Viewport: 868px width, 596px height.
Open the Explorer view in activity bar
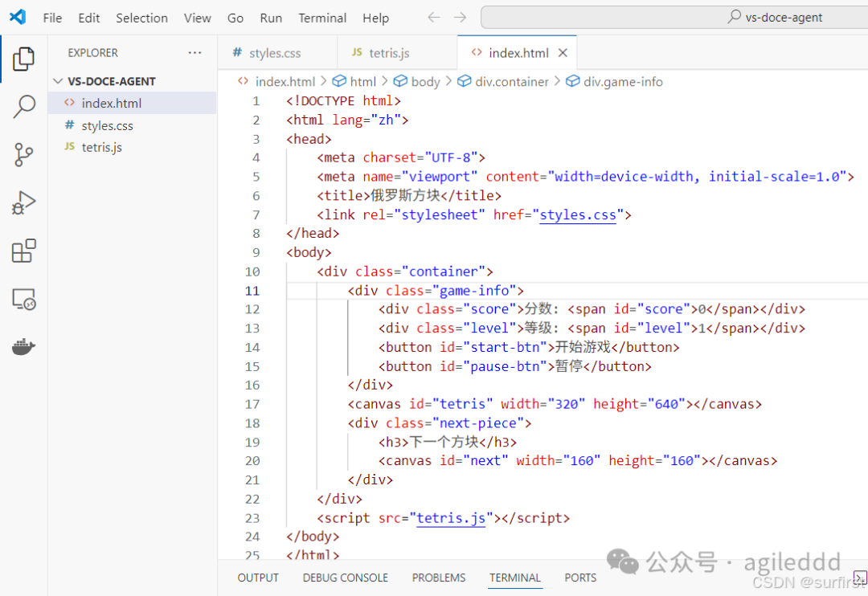[23, 59]
